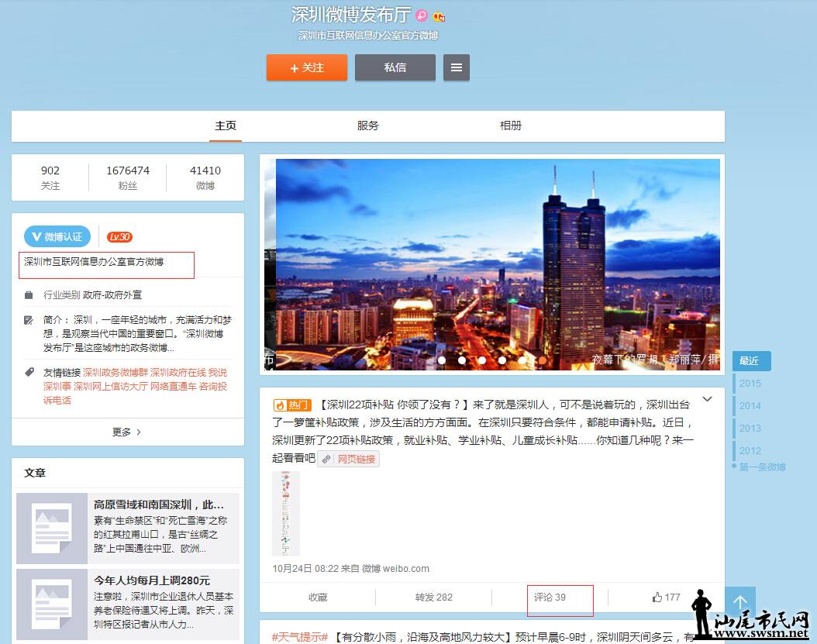This screenshot has height=644, width=817.
Task: Read the article 今年人均每月上调280元
Action: 152,580
